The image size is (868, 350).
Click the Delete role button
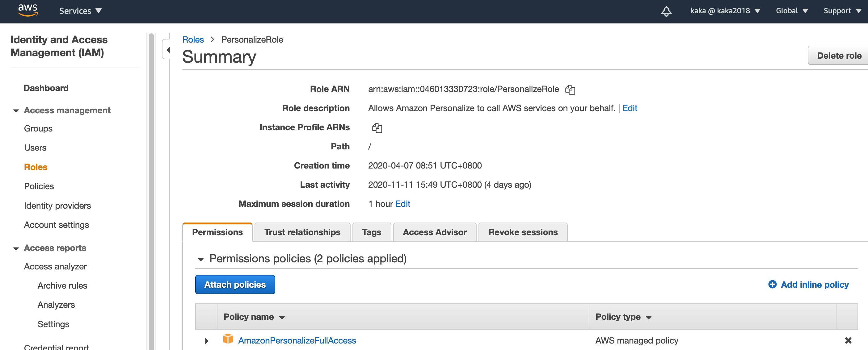coord(838,56)
